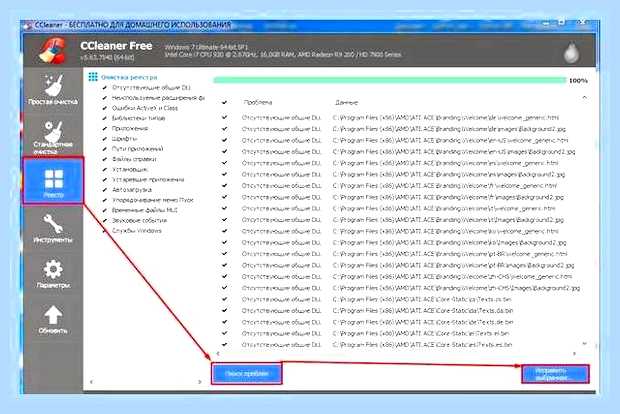Viewport: 620px width, 414px height.
Task: Click the results horizontal scroll right arrow
Action: click(575, 354)
